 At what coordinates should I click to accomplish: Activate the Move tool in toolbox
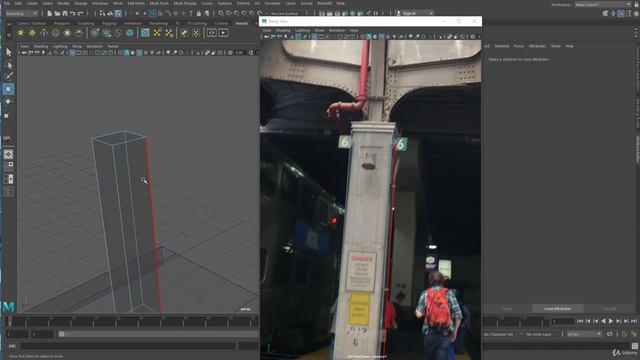[x=9, y=89]
